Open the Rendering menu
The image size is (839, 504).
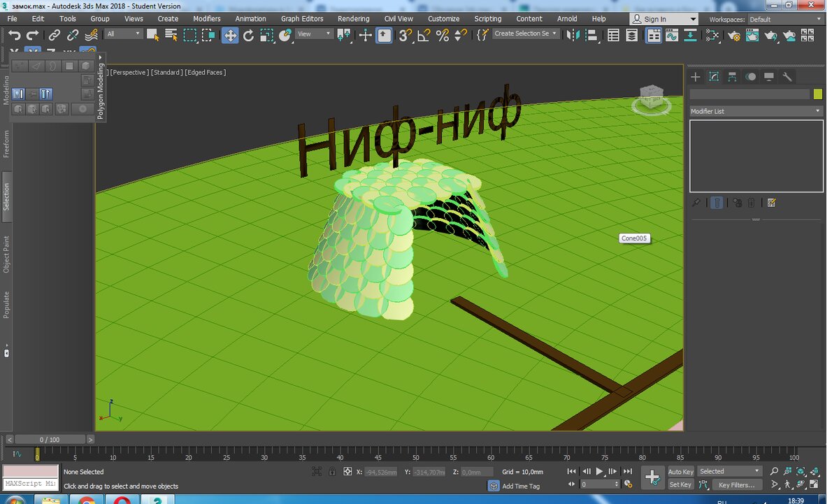click(x=354, y=19)
